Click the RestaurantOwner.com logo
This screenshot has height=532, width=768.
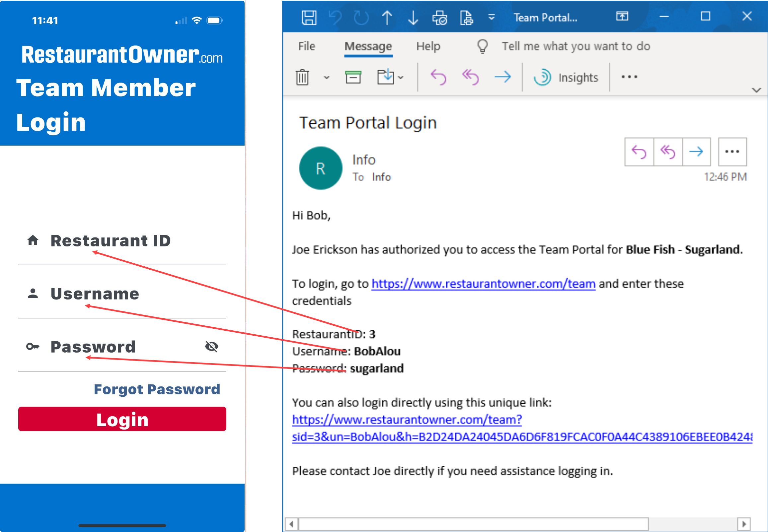pos(122,55)
